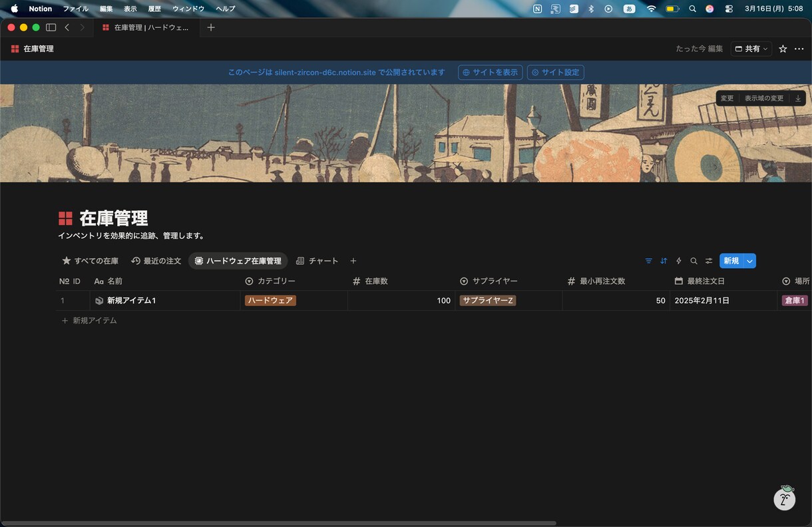This screenshot has width=812, height=527.
Task: Add a new view with plus icon
Action: point(353,261)
